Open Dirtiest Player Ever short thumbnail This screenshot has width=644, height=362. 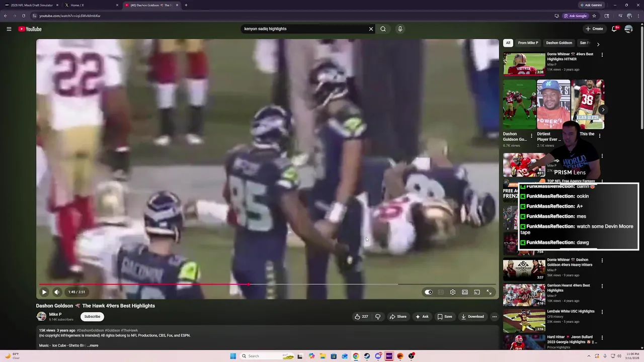553,105
